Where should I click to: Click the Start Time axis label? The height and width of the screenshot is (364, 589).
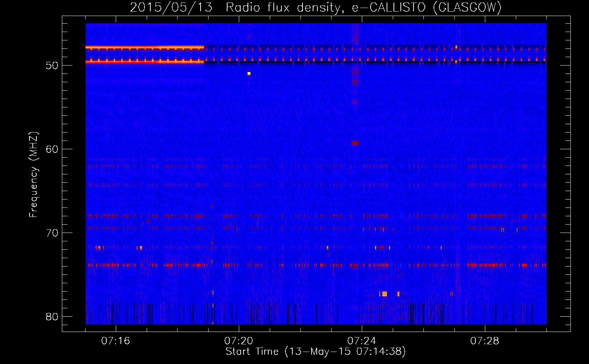316,352
